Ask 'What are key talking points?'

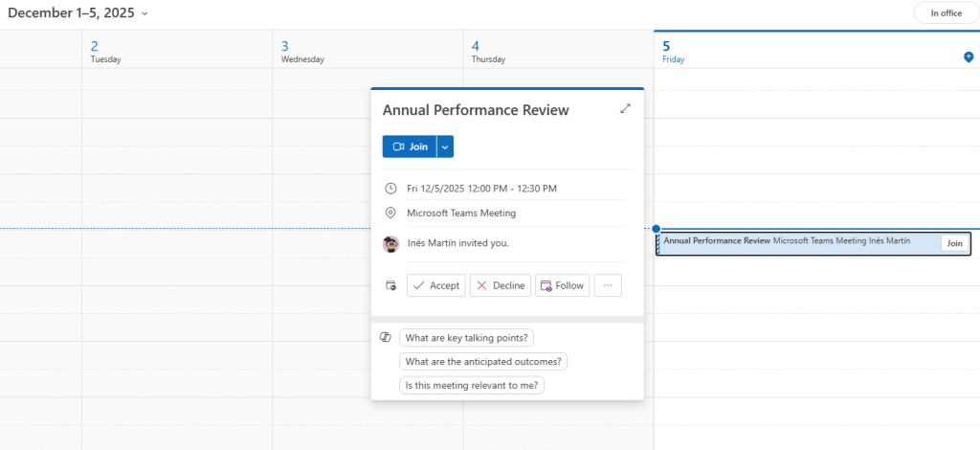[x=466, y=338]
